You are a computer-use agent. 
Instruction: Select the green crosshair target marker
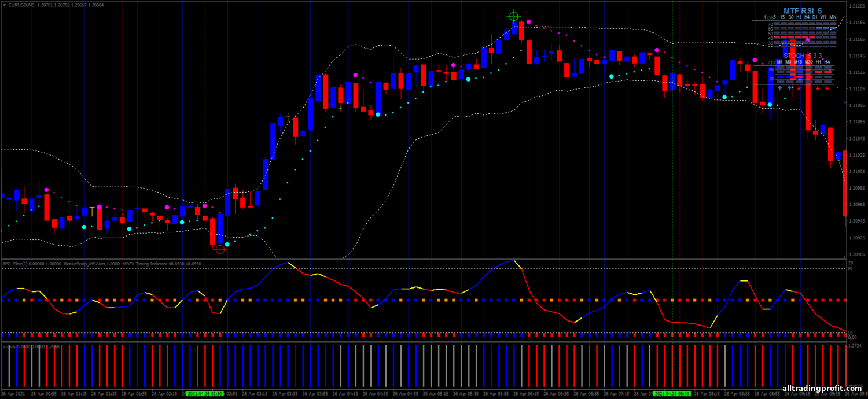tap(513, 16)
